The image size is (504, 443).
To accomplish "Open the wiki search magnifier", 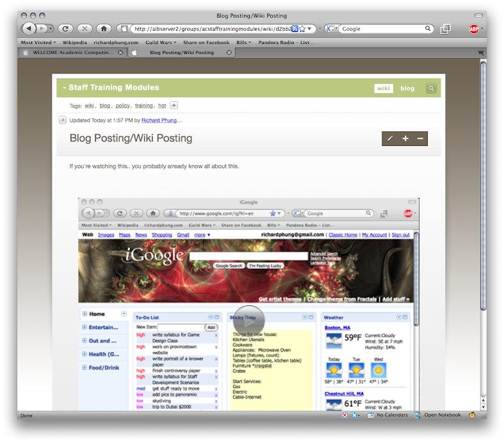I will click(432, 88).
